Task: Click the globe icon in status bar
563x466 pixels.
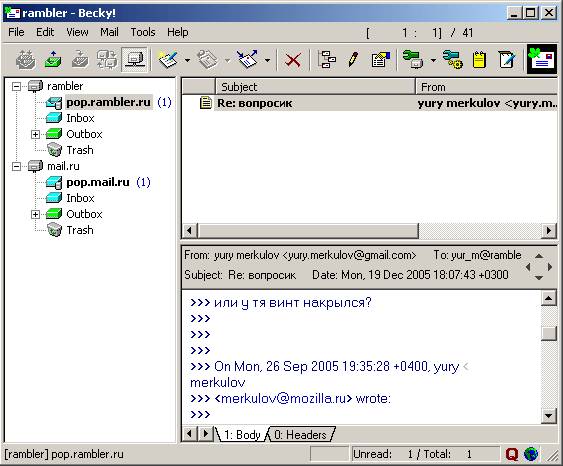Action: coord(531,454)
